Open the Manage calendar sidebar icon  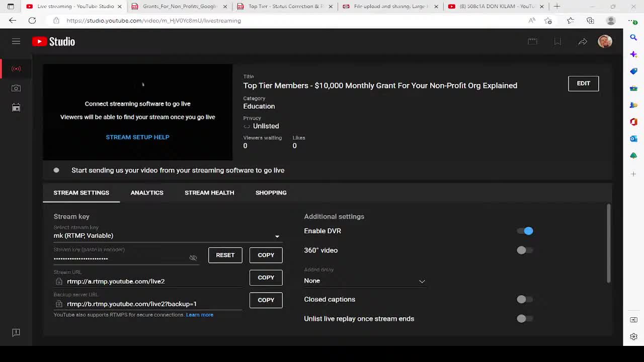pos(16,107)
